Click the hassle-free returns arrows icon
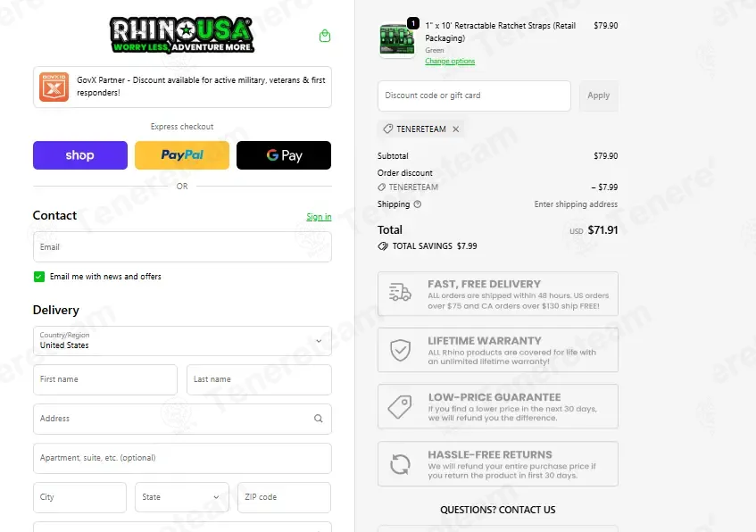The image size is (756, 532). coord(400,464)
